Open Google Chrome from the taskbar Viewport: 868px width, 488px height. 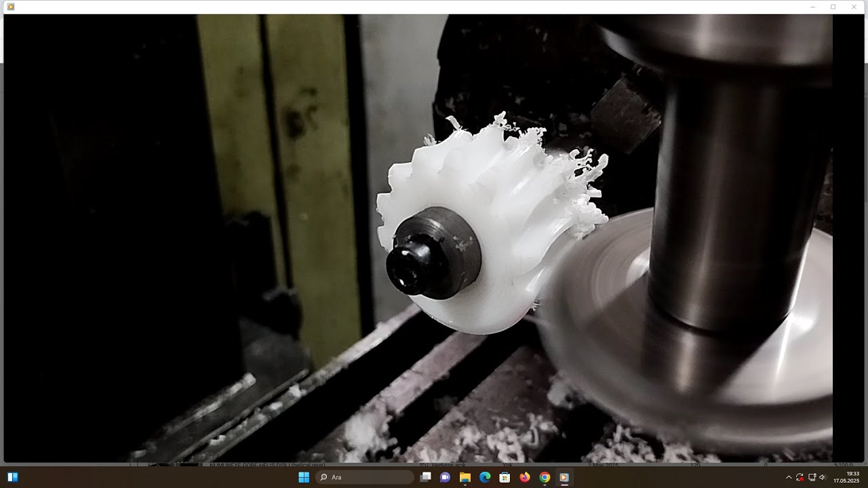544,477
